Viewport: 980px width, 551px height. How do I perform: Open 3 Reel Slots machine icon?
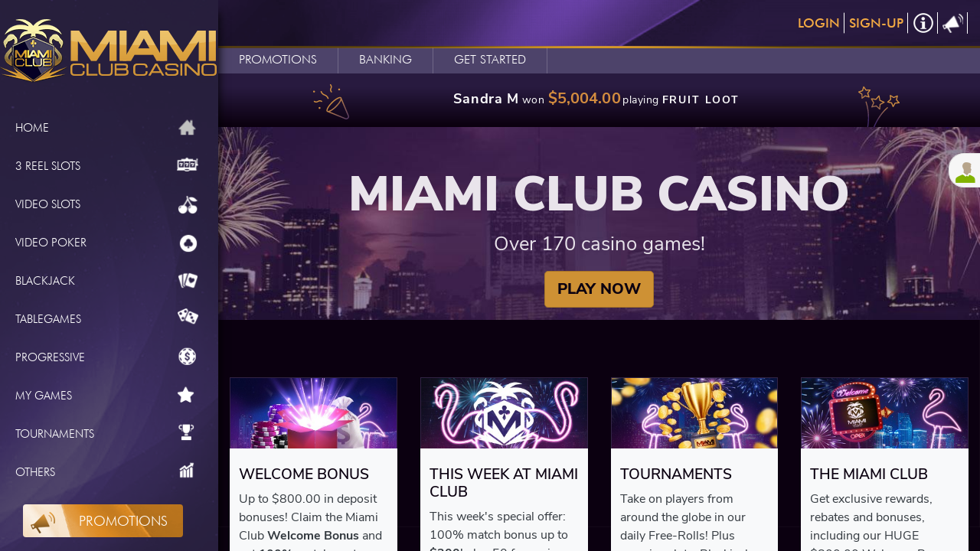pos(187,165)
